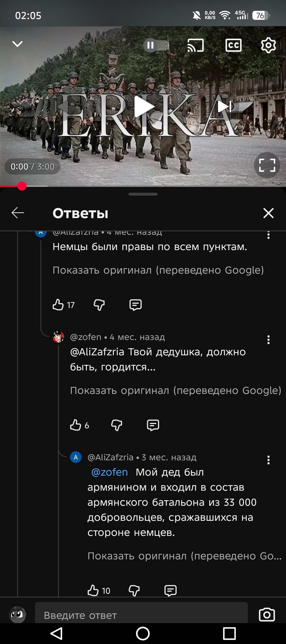Image resolution: width=286 pixels, height=644 pixels.
Task: Show original of @zofen's translated comment
Action: pos(175,390)
